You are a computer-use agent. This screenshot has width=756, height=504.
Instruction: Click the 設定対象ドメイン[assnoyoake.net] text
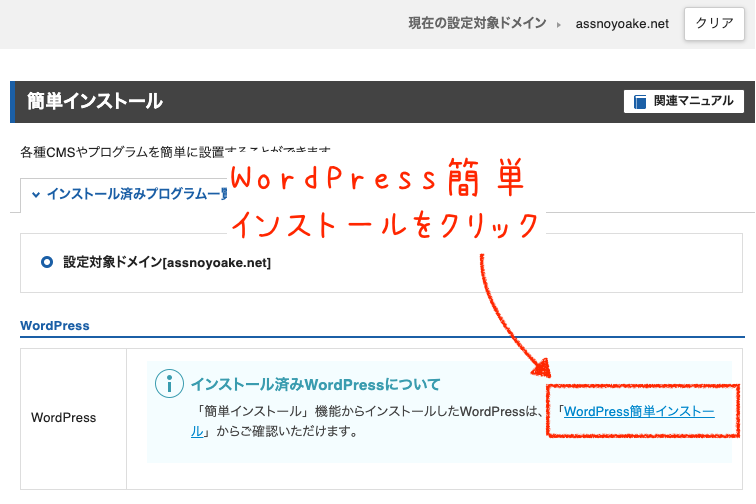pos(167,262)
